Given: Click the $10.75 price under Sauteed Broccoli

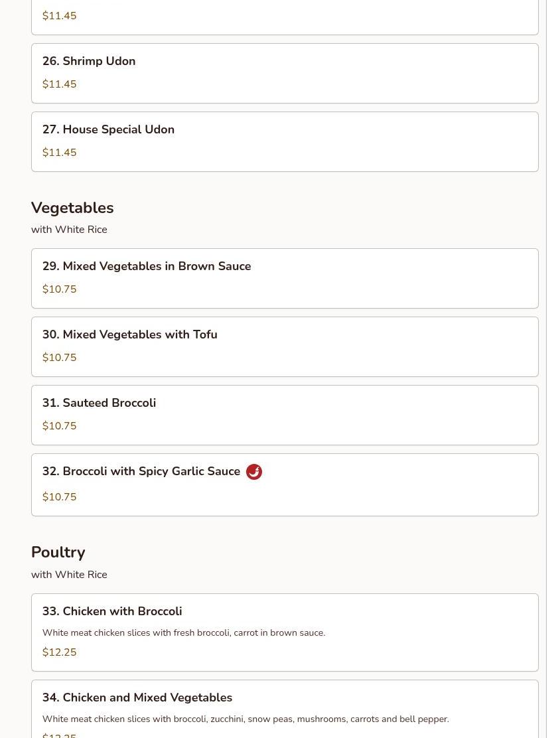Looking at the screenshot, I should (x=59, y=426).
